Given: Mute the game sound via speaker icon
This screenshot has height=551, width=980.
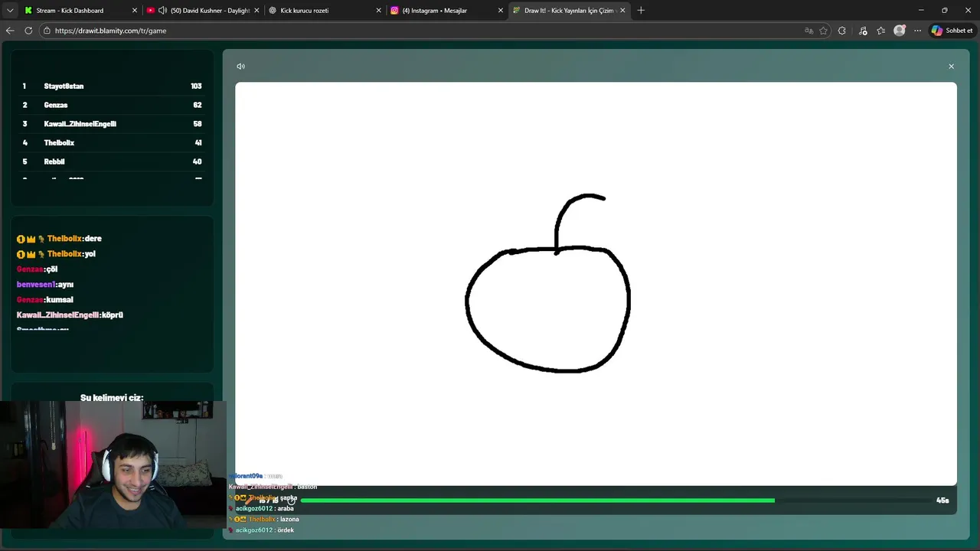Looking at the screenshot, I should (240, 67).
